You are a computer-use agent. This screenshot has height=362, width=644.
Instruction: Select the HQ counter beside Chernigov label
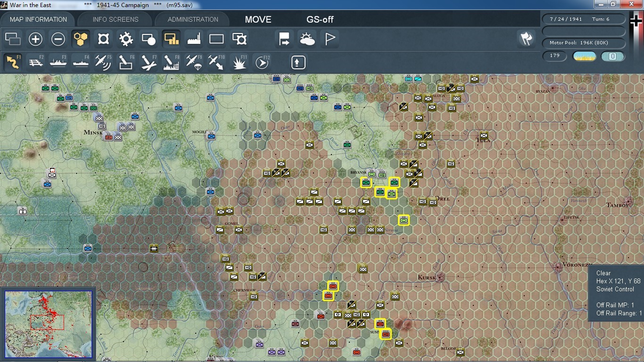click(254, 296)
